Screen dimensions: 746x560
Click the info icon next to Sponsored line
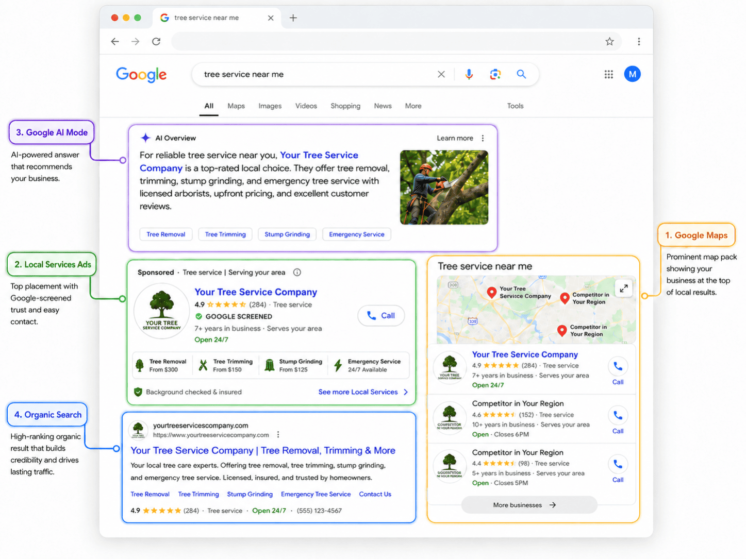[297, 273]
